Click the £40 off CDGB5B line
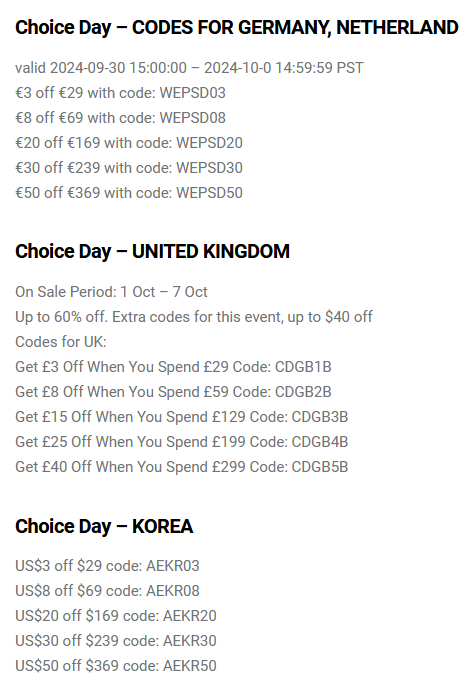The width and height of the screenshot is (468, 685). pyautogui.click(x=182, y=467)
